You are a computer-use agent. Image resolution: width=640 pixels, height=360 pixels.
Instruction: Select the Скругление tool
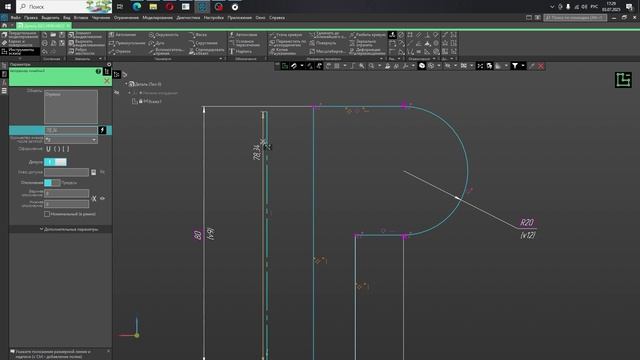tap(203, 43)
